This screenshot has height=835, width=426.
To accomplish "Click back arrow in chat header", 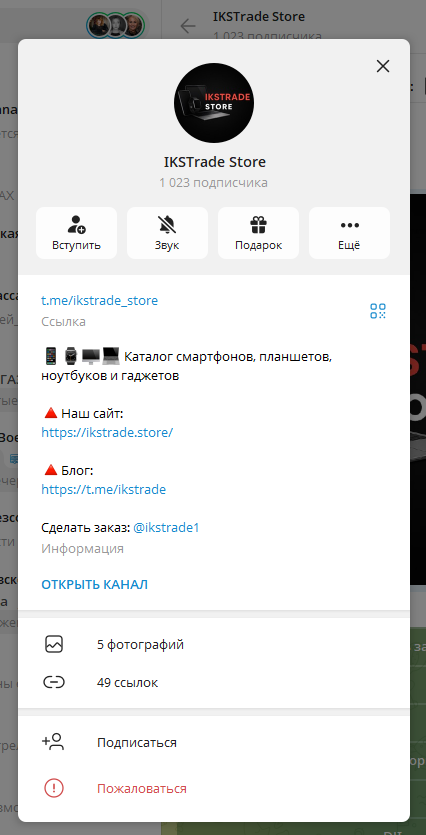I will click(x=188, y=26).
